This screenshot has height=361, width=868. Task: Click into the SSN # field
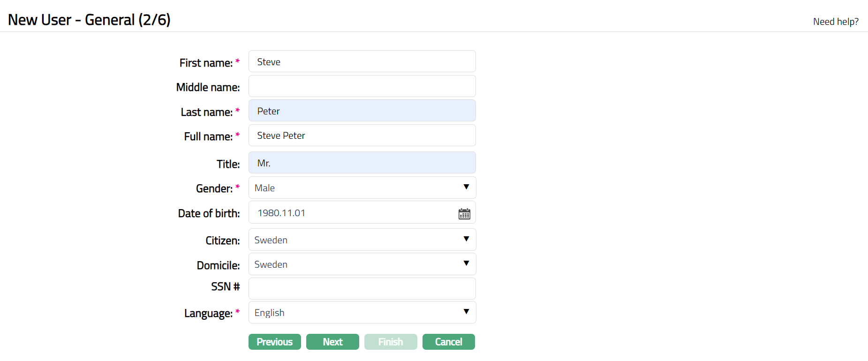(362, 288)
